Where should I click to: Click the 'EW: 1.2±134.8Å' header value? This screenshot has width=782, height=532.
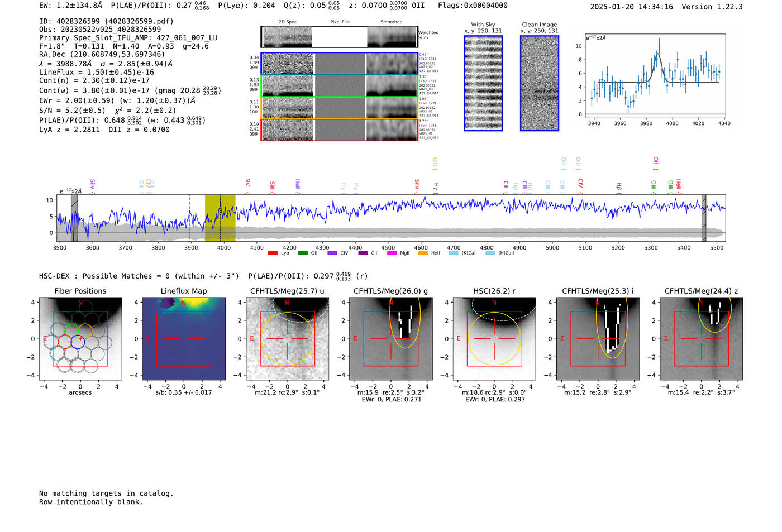tap(71, 6)
